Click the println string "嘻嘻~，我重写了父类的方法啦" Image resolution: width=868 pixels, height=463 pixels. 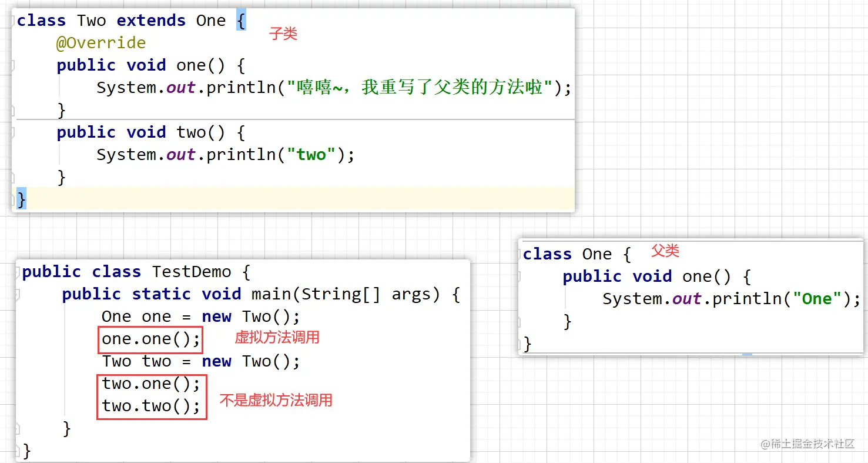coord(420,88)
